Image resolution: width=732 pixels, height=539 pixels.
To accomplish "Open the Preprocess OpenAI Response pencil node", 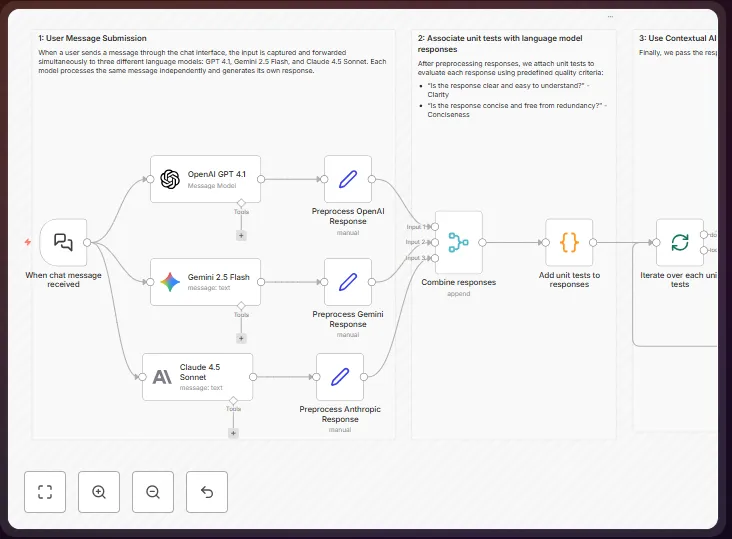I will (348, 179).
